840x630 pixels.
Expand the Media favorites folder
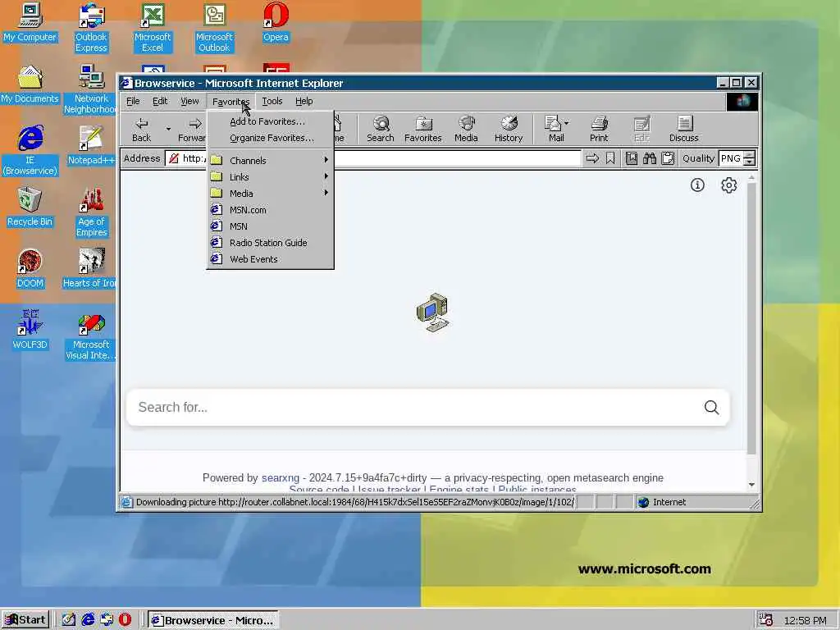[x=270, y=194]
